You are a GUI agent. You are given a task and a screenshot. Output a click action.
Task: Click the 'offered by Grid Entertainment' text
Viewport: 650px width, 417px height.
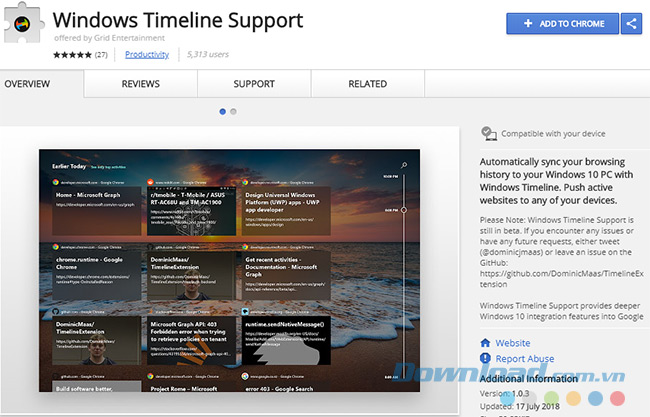click(109, 38)
